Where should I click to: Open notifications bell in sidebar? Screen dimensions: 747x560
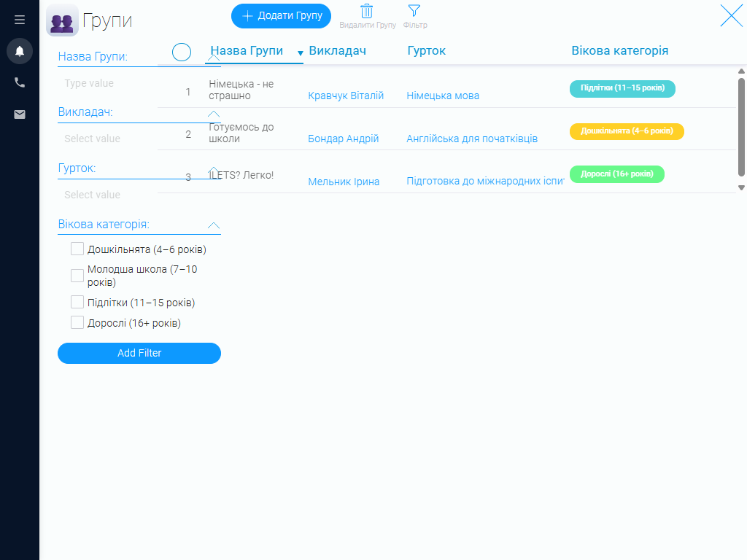[x=20, y=51]
